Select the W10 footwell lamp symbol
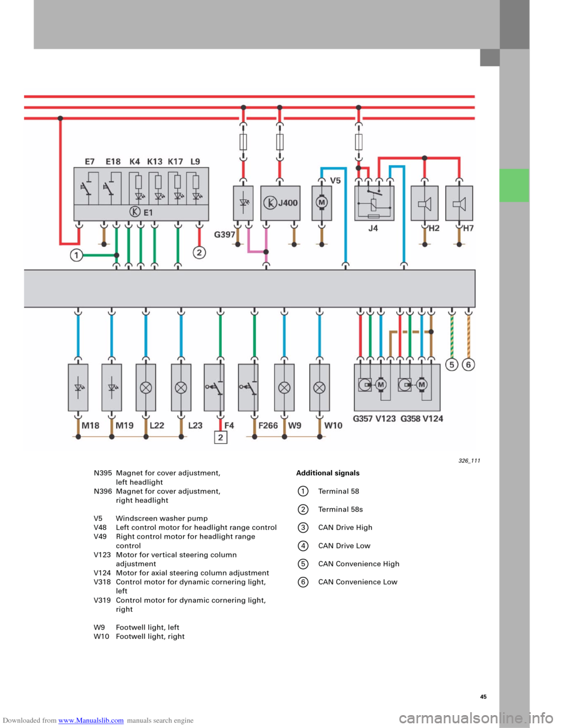The image size is (563, 728). 320,387
